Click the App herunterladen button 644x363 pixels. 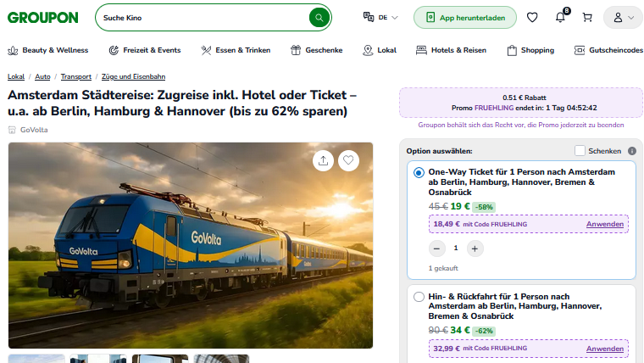465,18
